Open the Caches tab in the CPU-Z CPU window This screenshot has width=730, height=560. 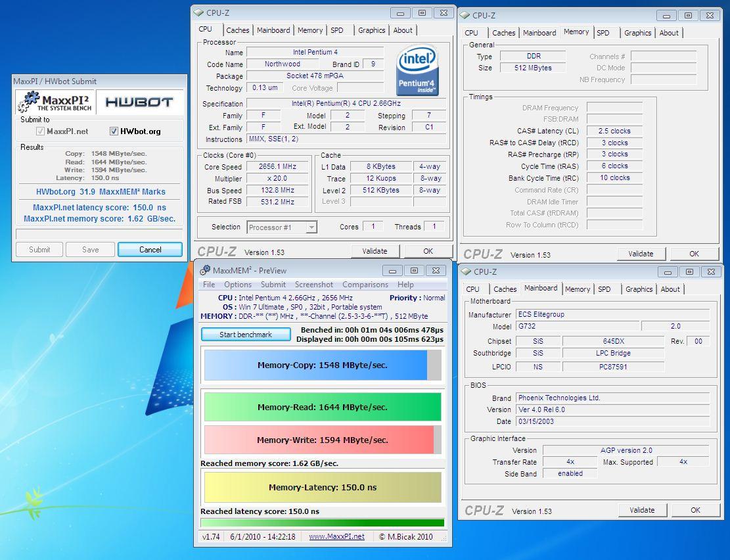point(237,30)
